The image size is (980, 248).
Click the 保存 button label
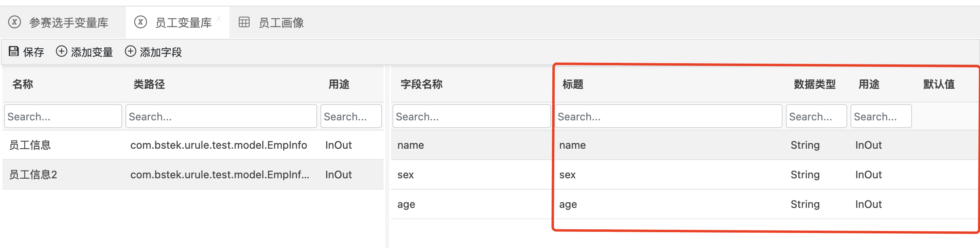click(x=34, y=52)
